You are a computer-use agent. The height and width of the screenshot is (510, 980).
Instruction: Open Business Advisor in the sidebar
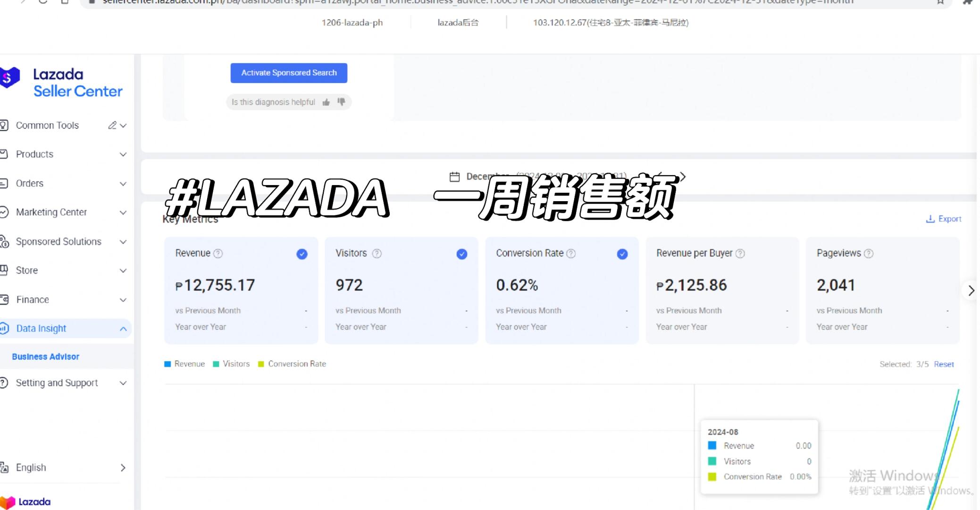click(x=46, y=357)
